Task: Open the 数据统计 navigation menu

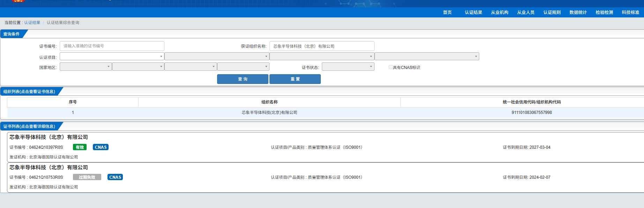Action: [578, 13]
